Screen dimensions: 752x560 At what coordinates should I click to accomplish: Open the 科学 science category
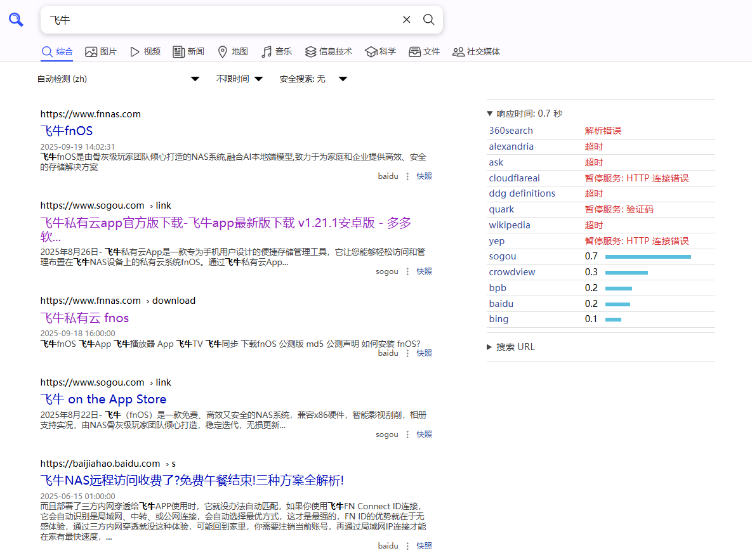380,51
